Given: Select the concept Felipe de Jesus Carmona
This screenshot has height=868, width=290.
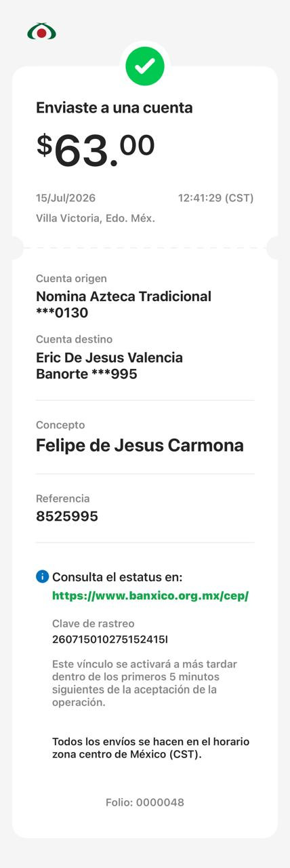Looking at the screenshot, I should [x=140, y=446].
